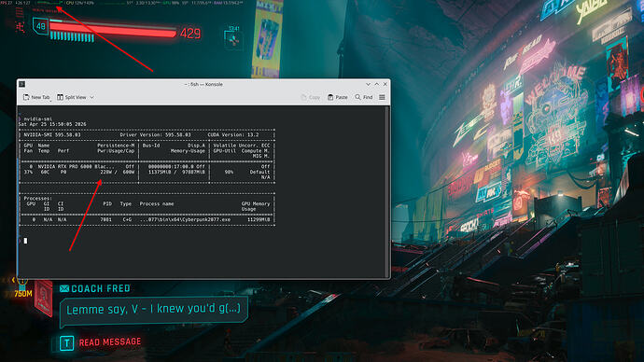Close the Konsole window
644x362 pixels.
coord(385,84)
